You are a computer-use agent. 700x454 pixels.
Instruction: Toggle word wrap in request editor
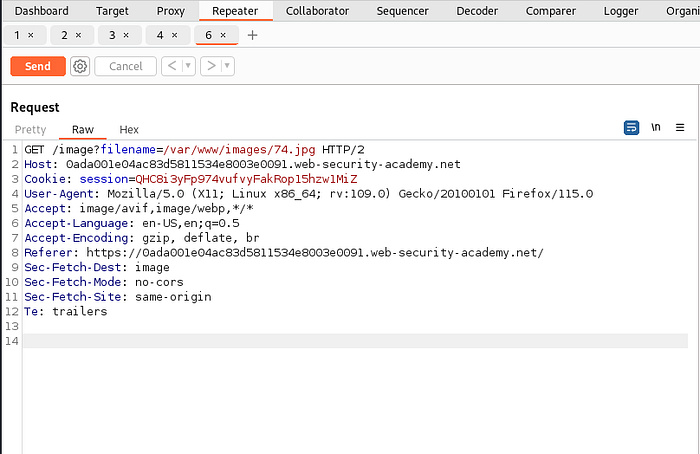pyautogui.click(x=631, y=128)
